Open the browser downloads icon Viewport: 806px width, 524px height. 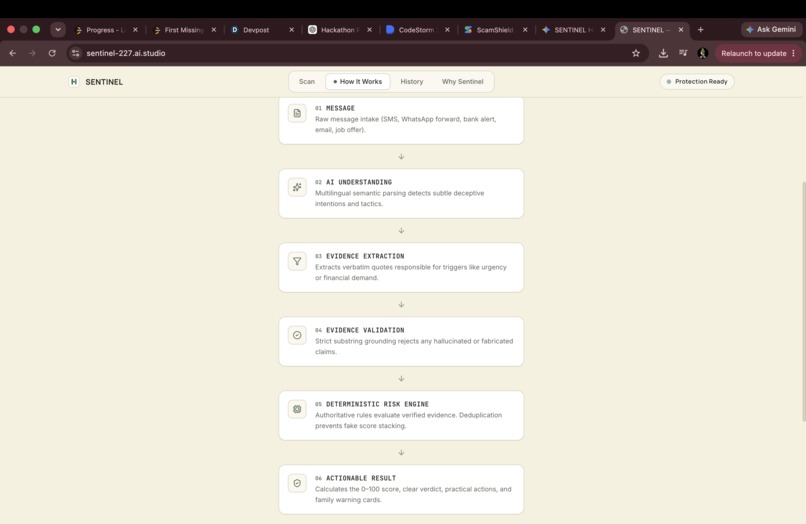click(663, 53)
